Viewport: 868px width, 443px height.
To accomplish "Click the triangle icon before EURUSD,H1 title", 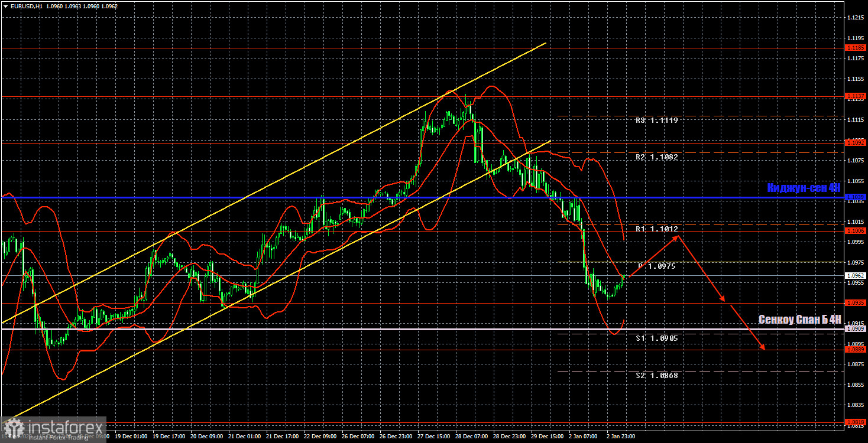I will click(5, 6).
